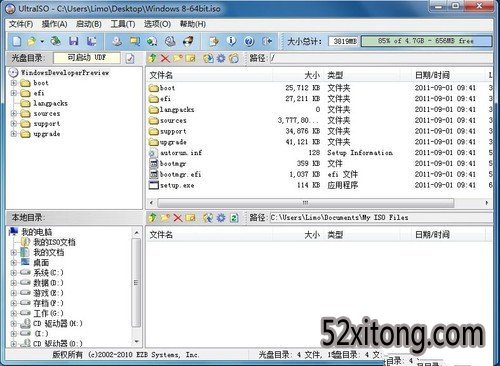500x366 pixels.
Task: Click the local path field showing My ISO Files
Action: pyautogui.click(x=381, y=218)
